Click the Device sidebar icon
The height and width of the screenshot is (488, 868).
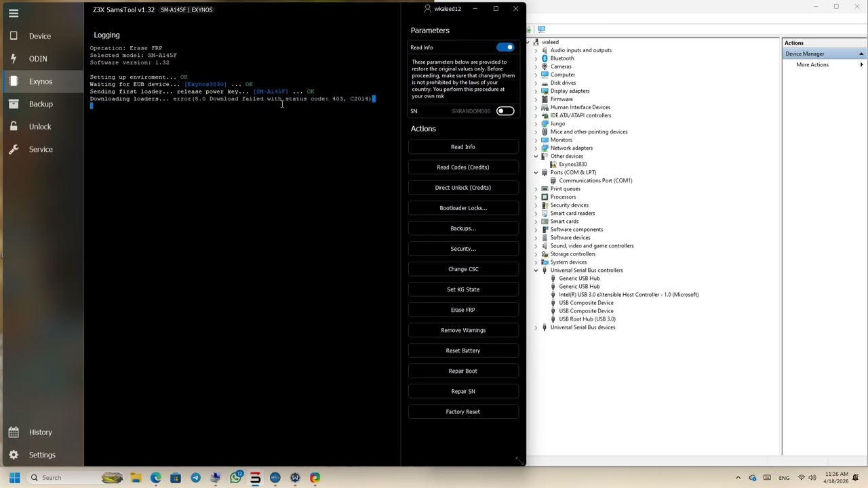[14, 36]
